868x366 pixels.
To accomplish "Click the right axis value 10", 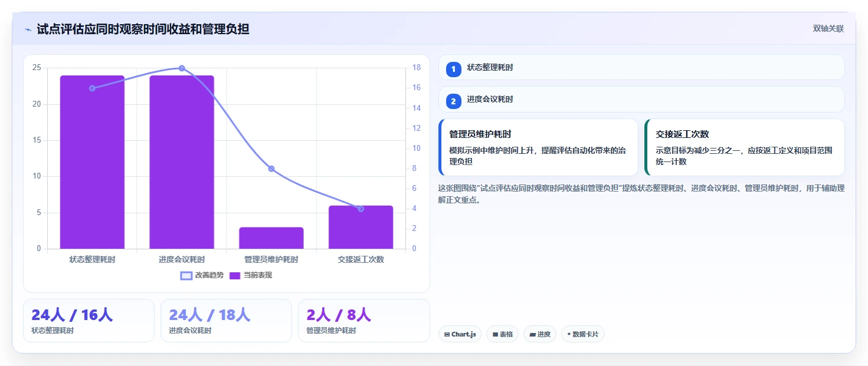I will pos(416,149).
